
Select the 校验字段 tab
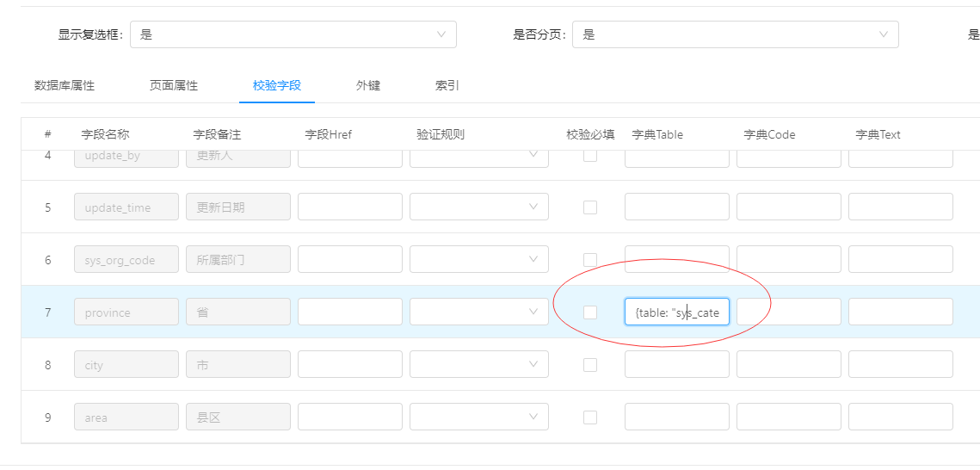277,85
